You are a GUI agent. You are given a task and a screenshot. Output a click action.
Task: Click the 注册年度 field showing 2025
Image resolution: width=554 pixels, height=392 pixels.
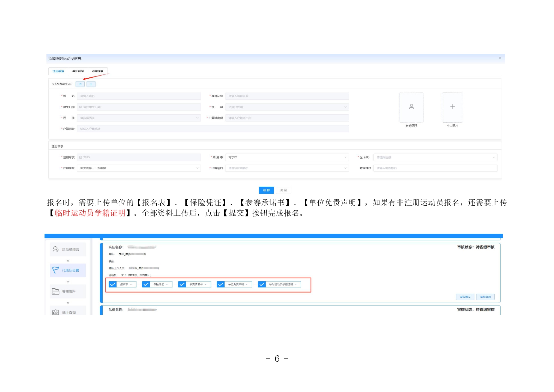[x=139, y=157]
